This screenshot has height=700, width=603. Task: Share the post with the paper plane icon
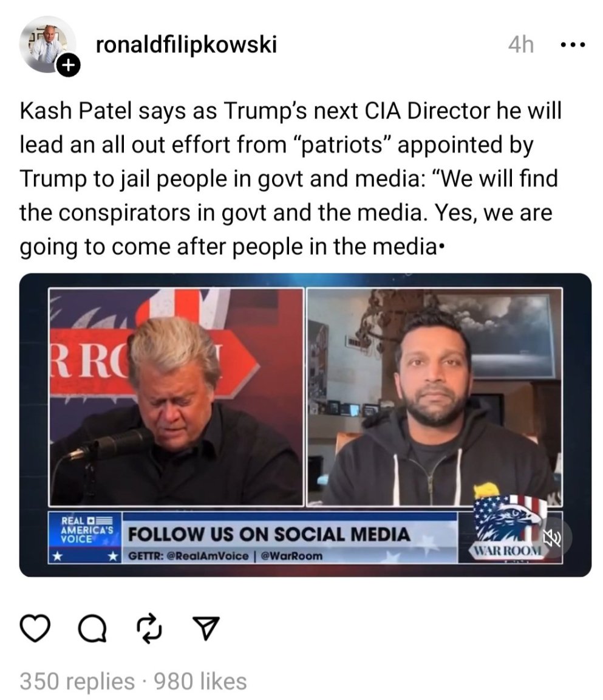click(206, 628)
